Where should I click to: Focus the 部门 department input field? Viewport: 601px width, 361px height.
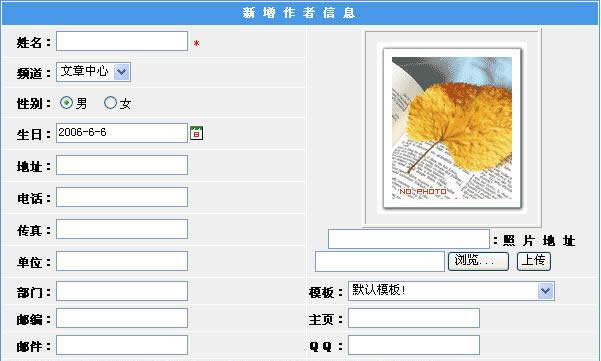pos(122,291)
